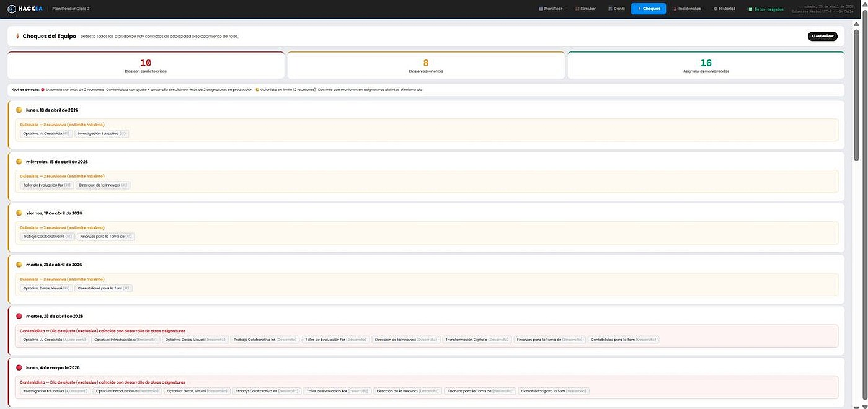Image resolution: width=868 pixels, height=409 pixels.
Task: Click the Dirección de la Innovaci chip on 4 de mayo
Action: pos(407,391)
